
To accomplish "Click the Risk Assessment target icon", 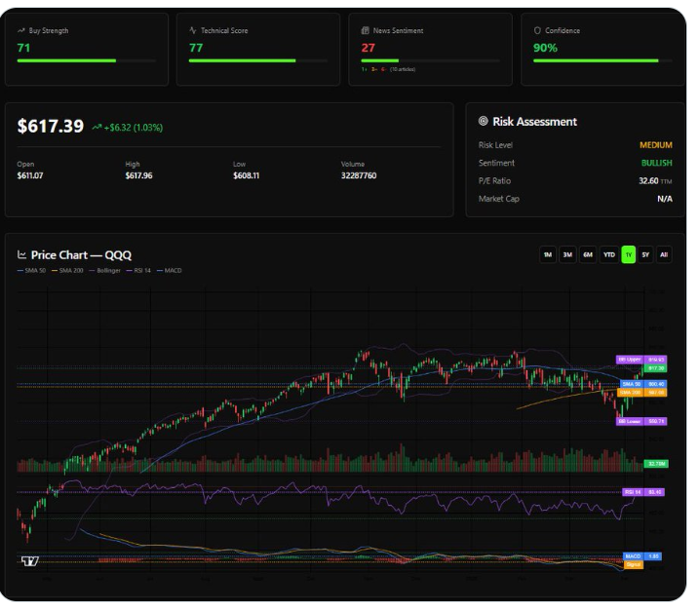I will [x=484, y=122].
